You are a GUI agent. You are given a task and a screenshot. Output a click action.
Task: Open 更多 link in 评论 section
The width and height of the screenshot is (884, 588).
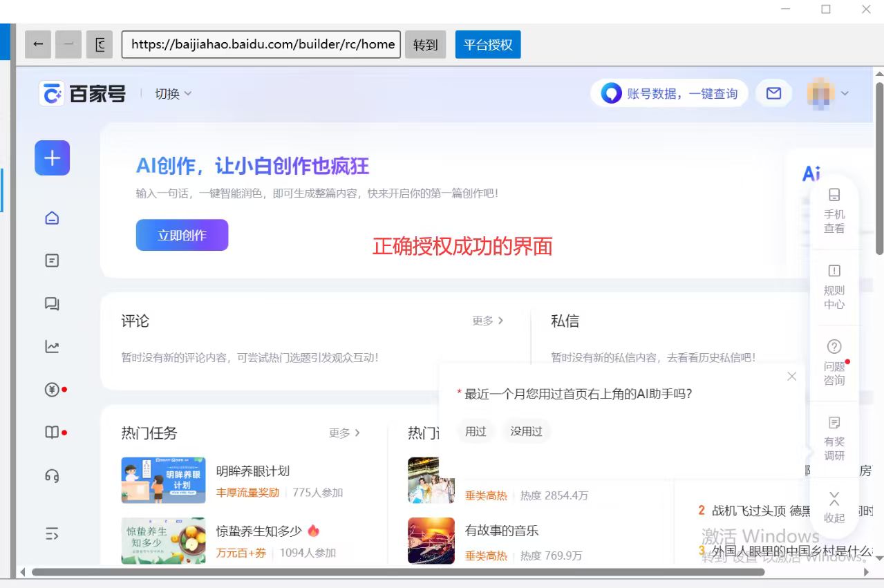point(487,321)
